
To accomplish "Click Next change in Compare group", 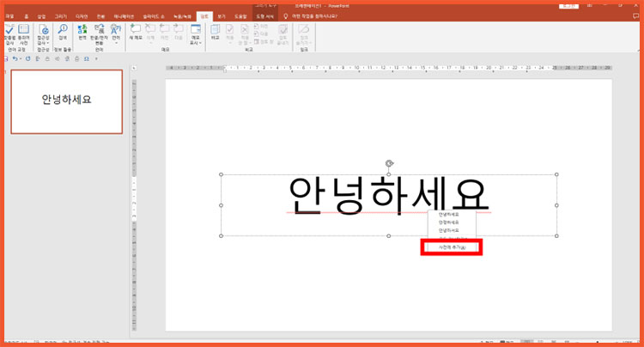I will (x=261, y=33).
